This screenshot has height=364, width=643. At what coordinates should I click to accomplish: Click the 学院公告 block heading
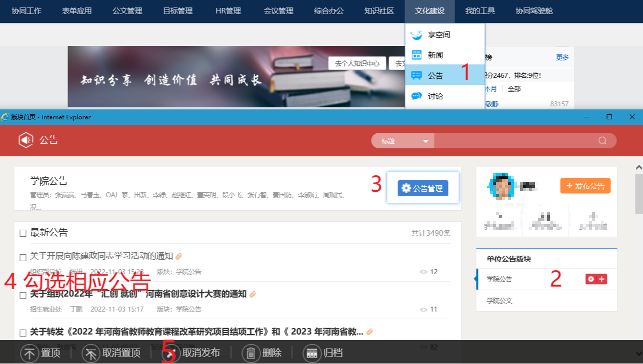point(49,181)
